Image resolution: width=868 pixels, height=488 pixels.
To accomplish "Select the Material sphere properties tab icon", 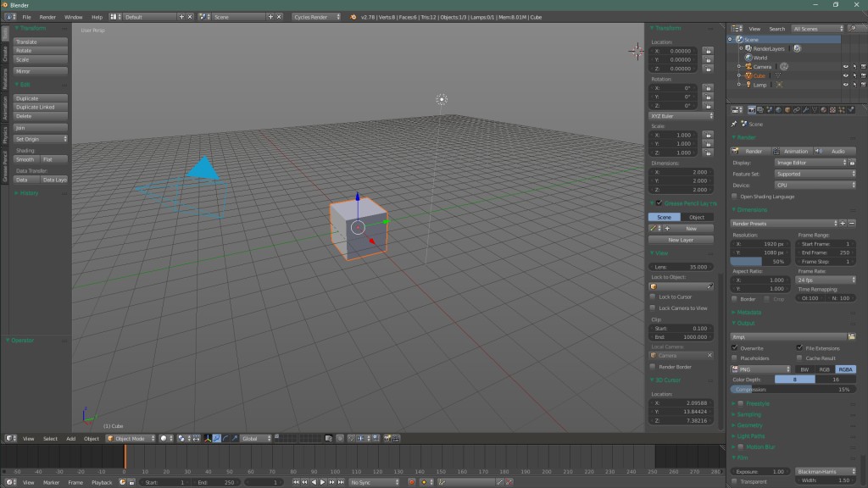I will (824, 110).
